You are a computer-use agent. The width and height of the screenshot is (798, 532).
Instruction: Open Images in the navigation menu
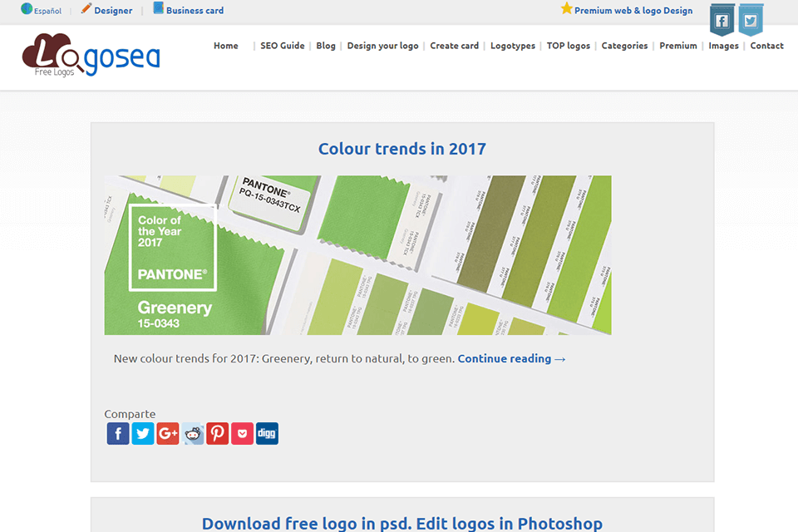click(x=723, y=46)
